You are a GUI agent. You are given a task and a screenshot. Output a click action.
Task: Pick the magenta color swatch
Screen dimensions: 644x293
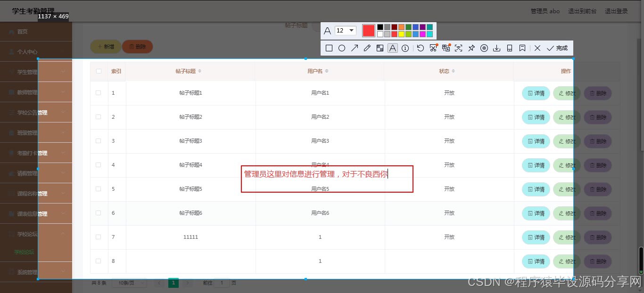(422, 34)
